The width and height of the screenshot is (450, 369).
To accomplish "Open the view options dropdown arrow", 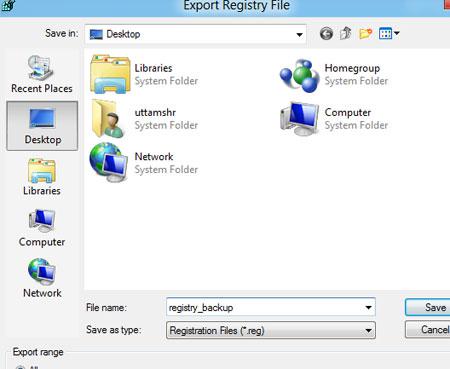I will [396, 33].
